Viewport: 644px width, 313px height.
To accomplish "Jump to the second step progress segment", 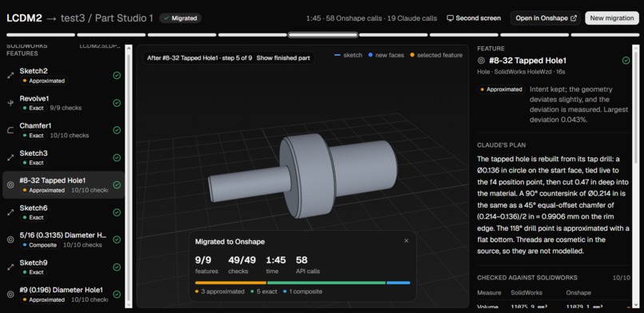I will coord(111,35).
